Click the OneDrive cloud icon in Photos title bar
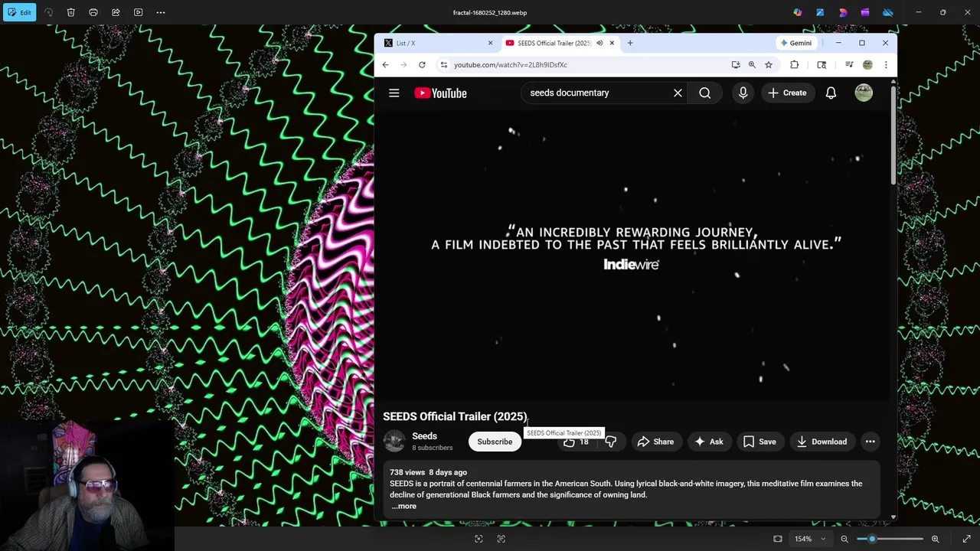Screen dimensions: 980x551 pyautogui.click(x=888, y=12)
